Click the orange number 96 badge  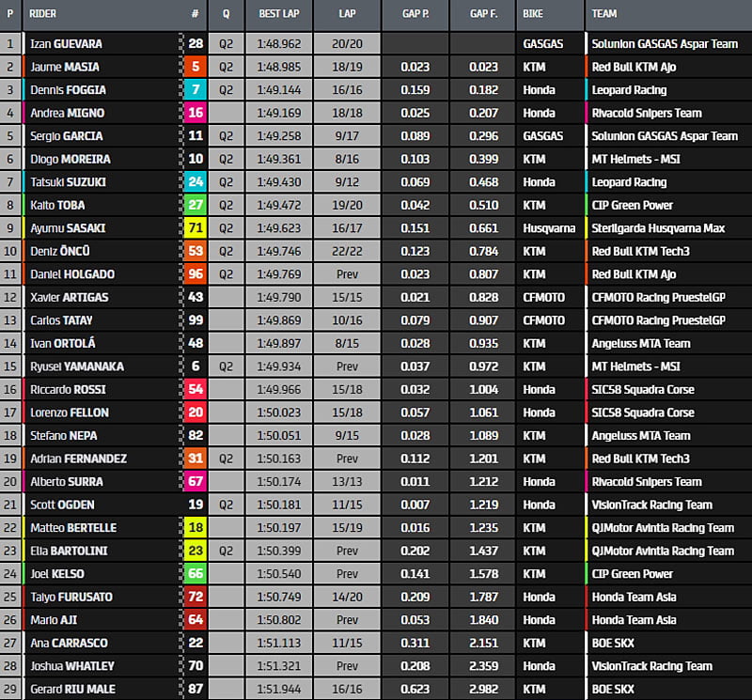pyautogui.click(x=196, y=274)
